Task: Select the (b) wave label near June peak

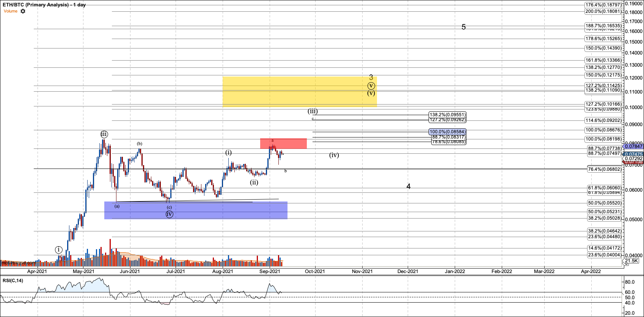Action: 140,144
